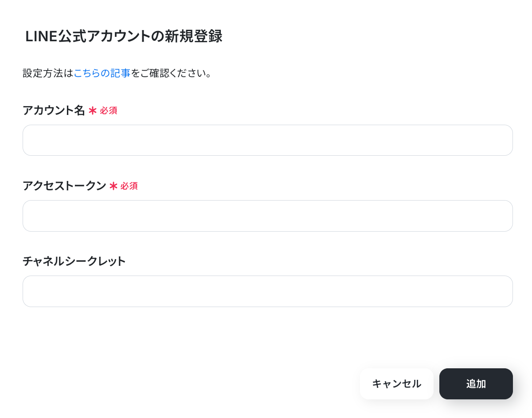Click the word LINE in the title

tap(41, 36)
